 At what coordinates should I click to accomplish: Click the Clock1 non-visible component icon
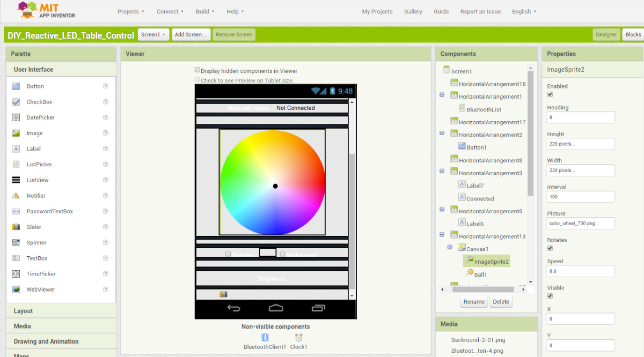[298, 338]
